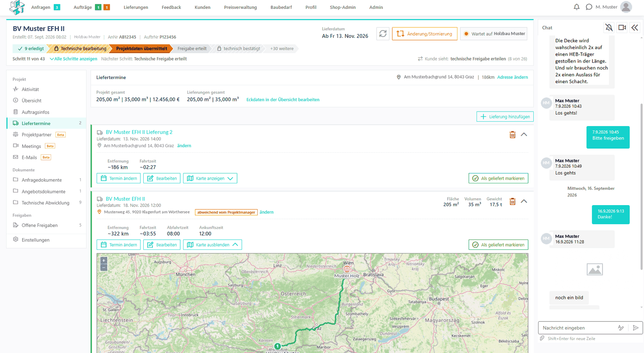
Task: Expand Karte anzeigen for Lieferung 2
Action: pyautogui.click(x=210, y=179)
